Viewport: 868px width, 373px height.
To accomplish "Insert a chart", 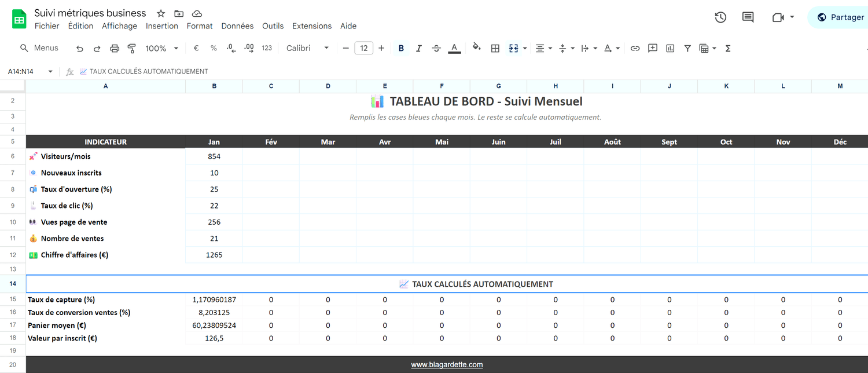I will click(670, 48).
